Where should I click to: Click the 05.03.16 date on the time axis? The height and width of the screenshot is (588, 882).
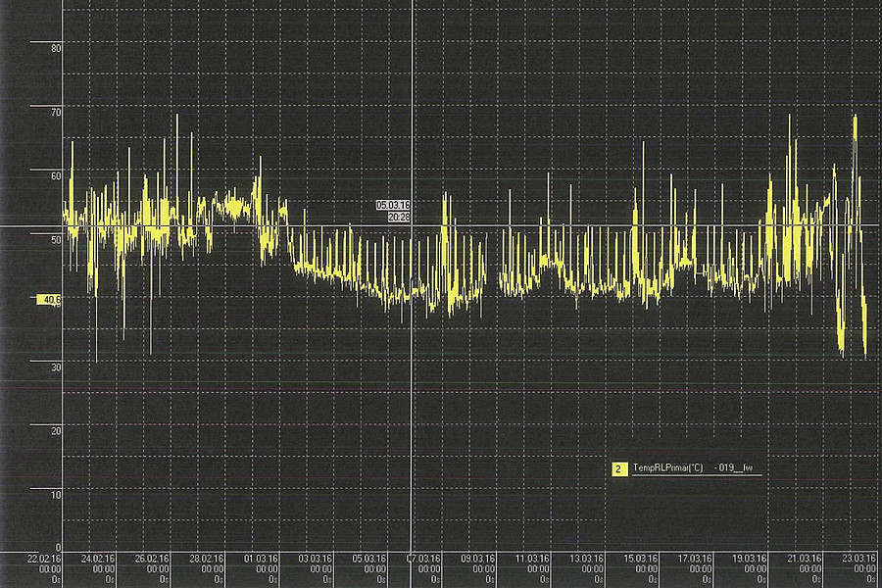[369, 559]
